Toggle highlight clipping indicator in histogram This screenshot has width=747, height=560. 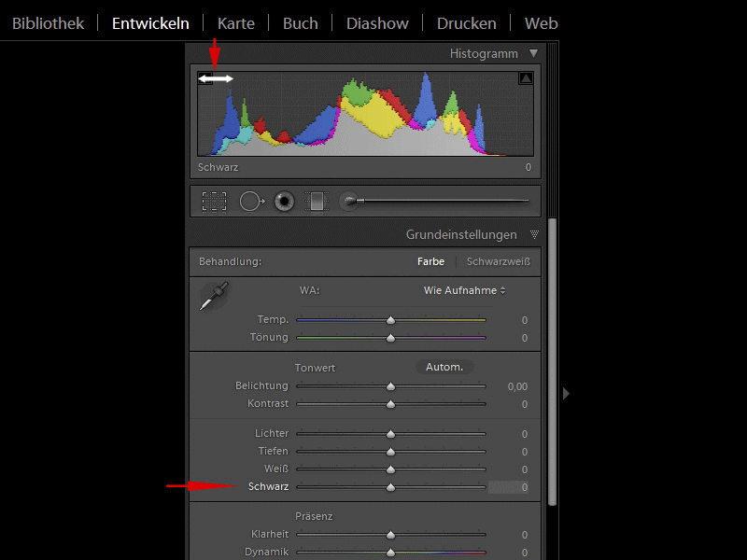525,79
